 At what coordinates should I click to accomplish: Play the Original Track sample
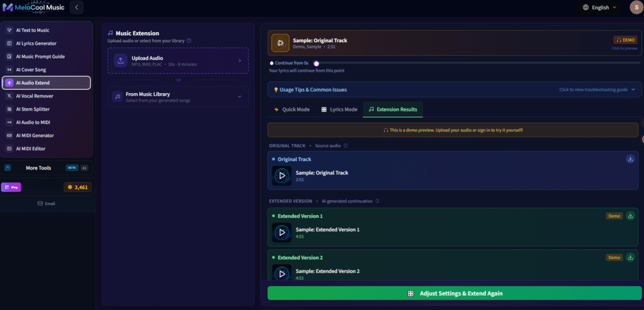pyautogui.click(x=282, y=175)
